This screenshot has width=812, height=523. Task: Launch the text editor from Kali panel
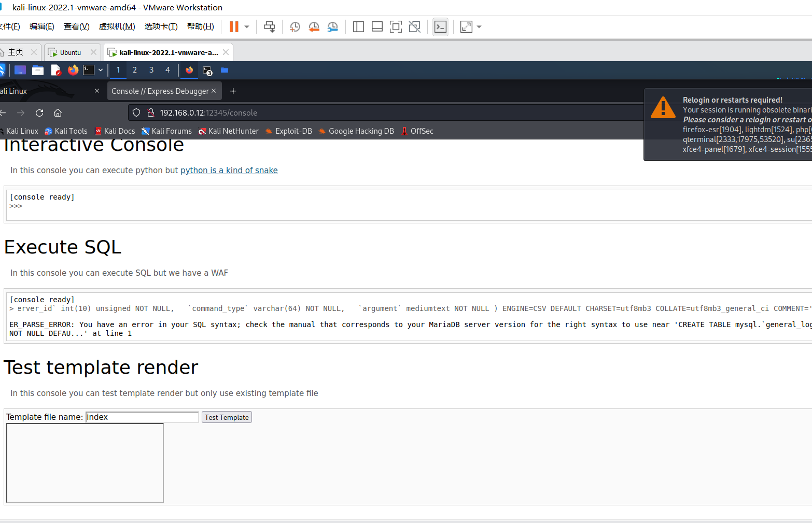[x=55, y=70]
